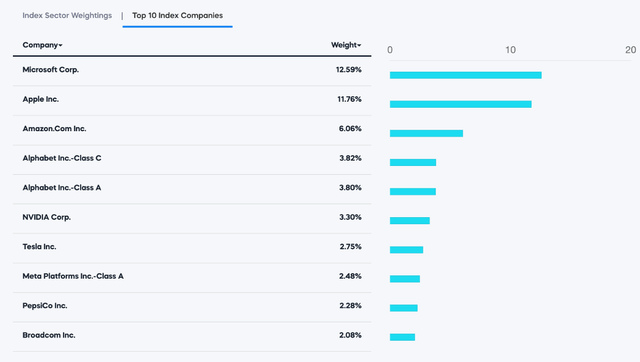Select the Top 10 Index Companies tab
The image size is (640, 362).
(178, 16)
